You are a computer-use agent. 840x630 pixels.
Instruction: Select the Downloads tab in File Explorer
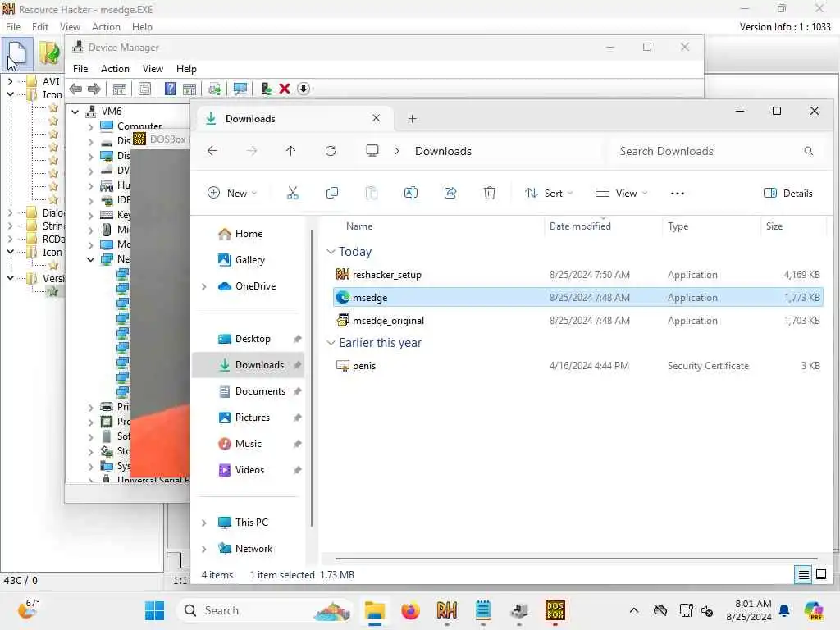click(294, 119)
